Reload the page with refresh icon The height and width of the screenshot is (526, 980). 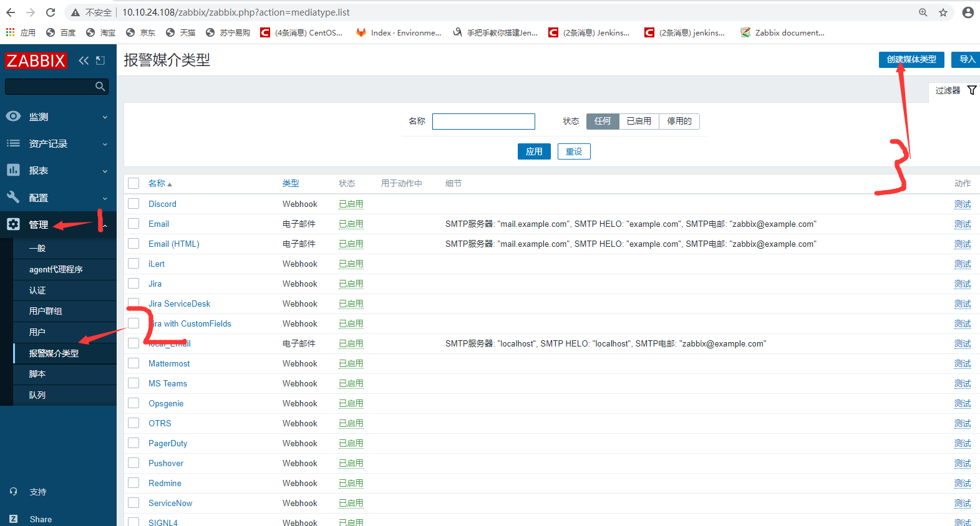pos(51,12)
